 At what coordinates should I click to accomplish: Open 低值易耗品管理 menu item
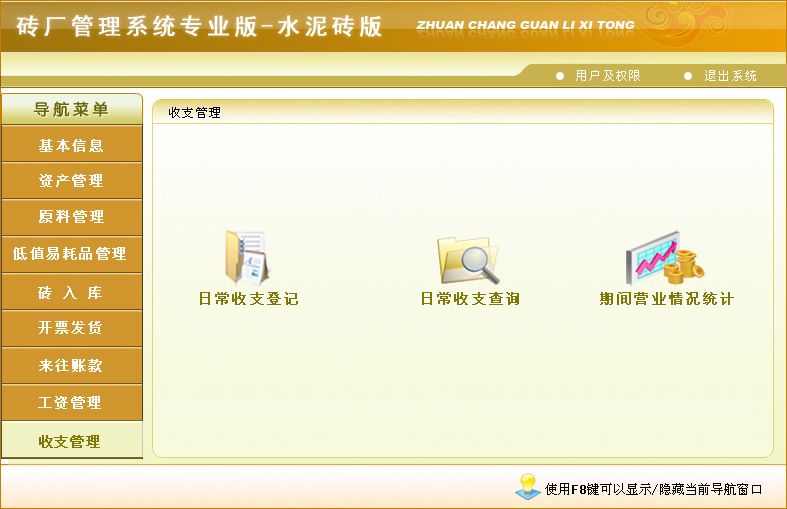(72, 254)
